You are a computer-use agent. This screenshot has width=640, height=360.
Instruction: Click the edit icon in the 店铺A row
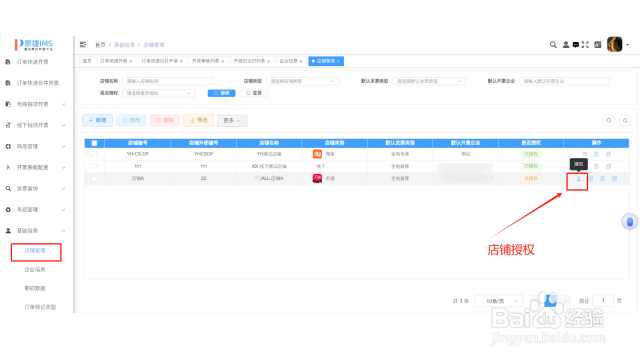591,178
